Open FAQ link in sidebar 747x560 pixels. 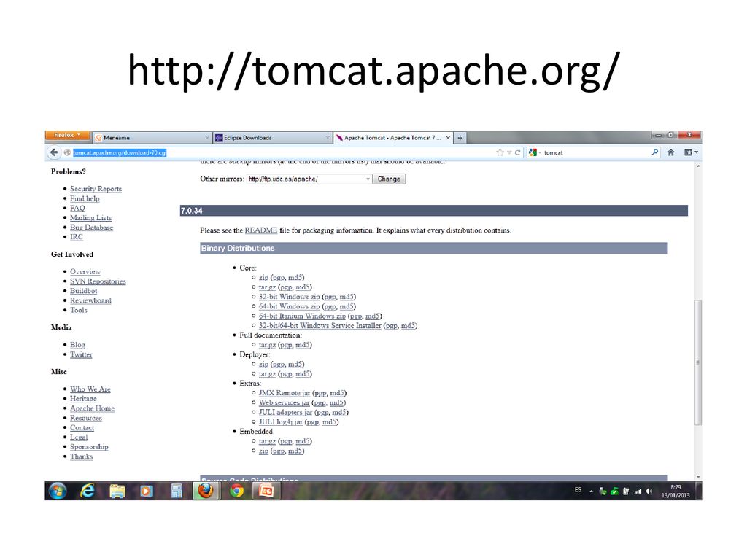(x=77, y=208)
